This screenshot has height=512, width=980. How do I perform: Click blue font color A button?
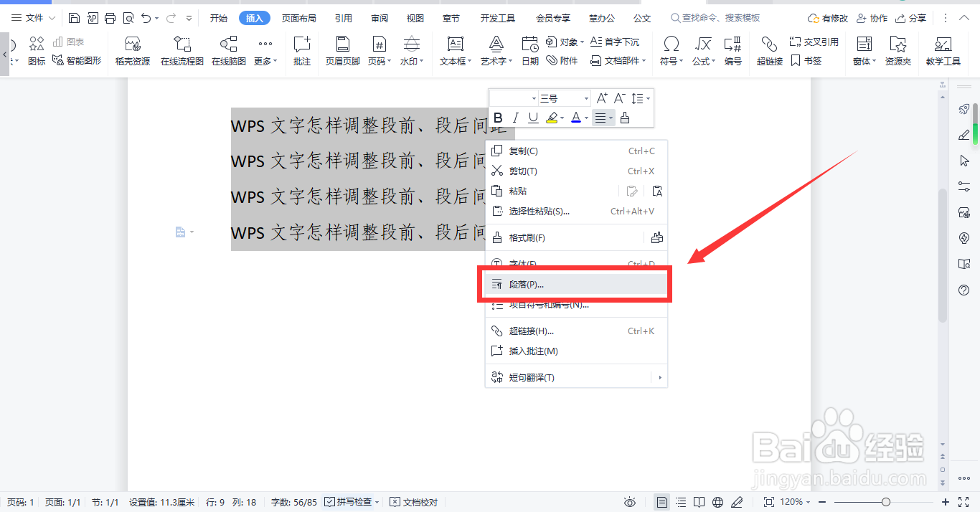click(x=575, y=118)
